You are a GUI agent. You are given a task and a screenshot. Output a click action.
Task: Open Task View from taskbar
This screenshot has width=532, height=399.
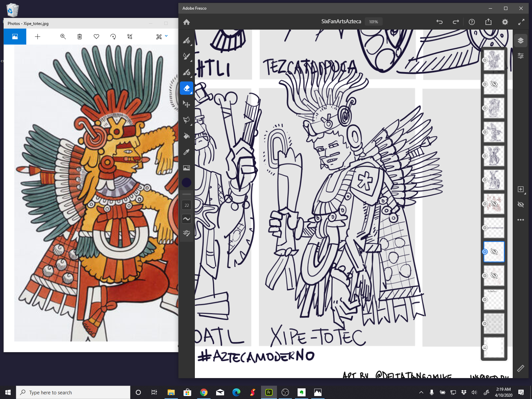click(x=154, y=392)
